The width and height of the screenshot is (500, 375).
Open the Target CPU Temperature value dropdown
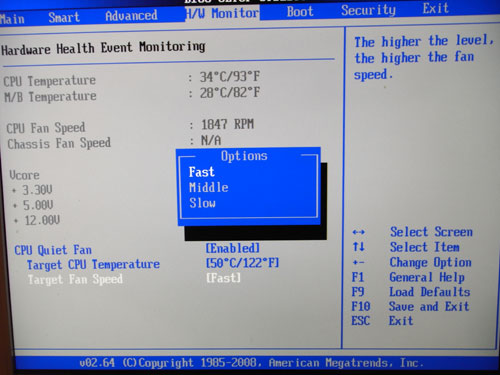click(242, 263)
